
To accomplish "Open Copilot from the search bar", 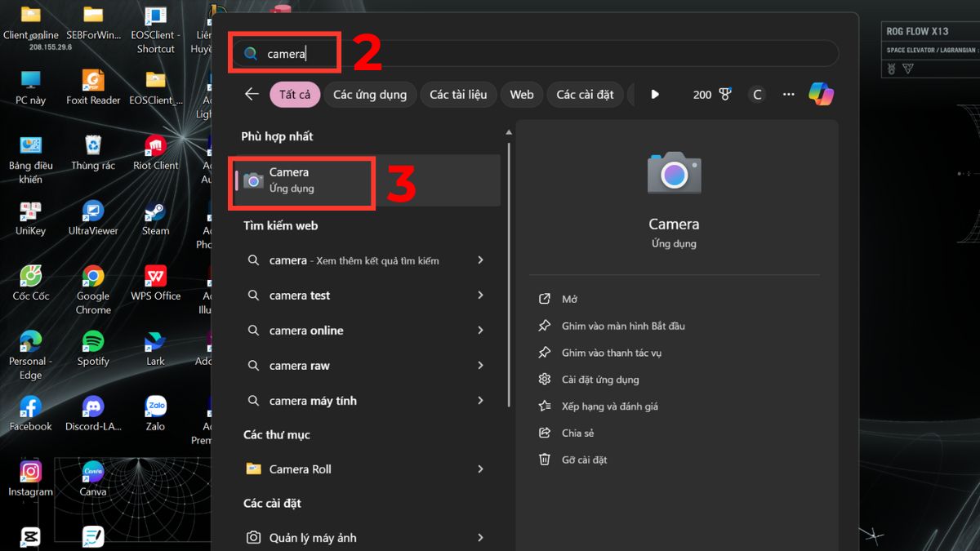I will 822,94.
